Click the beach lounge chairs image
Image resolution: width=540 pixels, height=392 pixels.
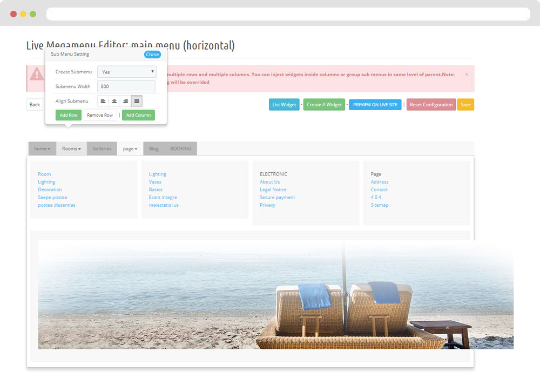click(x=275, y=295)
